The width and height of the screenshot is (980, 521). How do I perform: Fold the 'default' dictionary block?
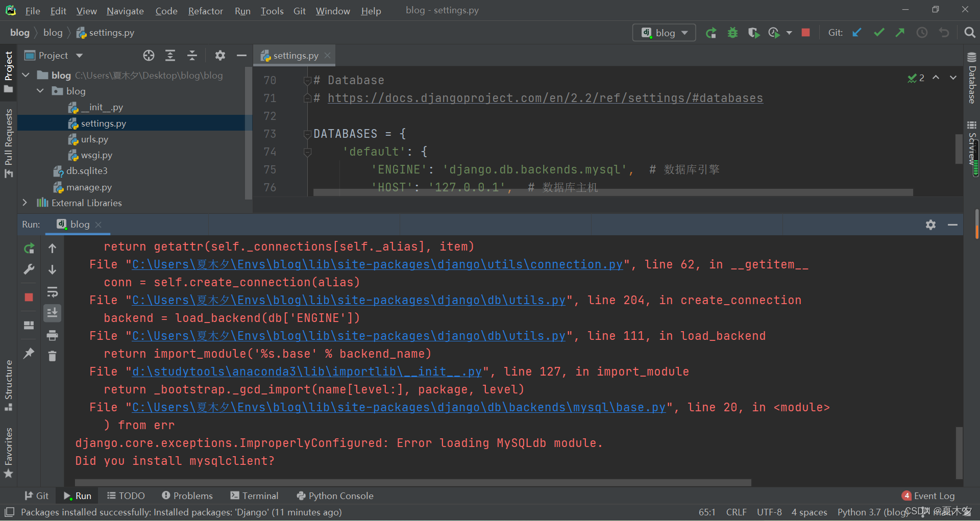307,152
